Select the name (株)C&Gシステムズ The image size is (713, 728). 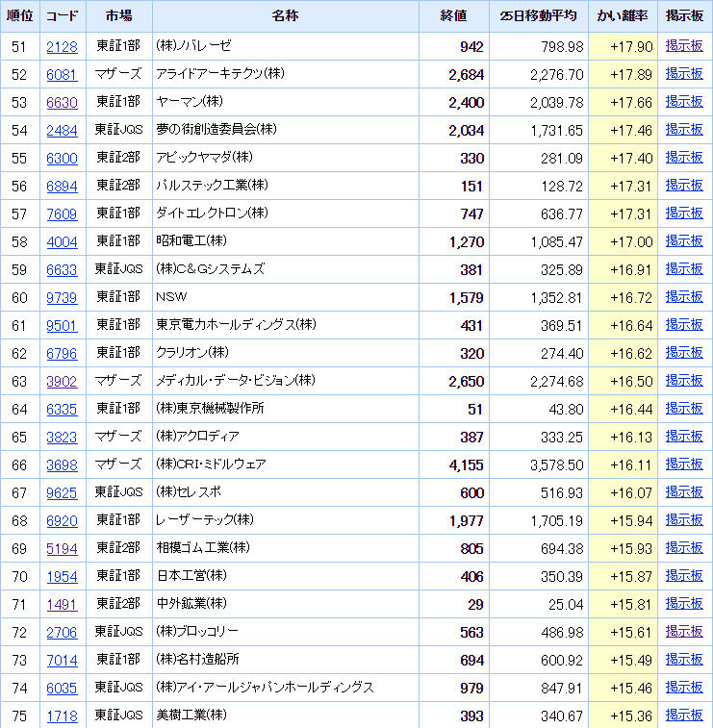point(211,269)
